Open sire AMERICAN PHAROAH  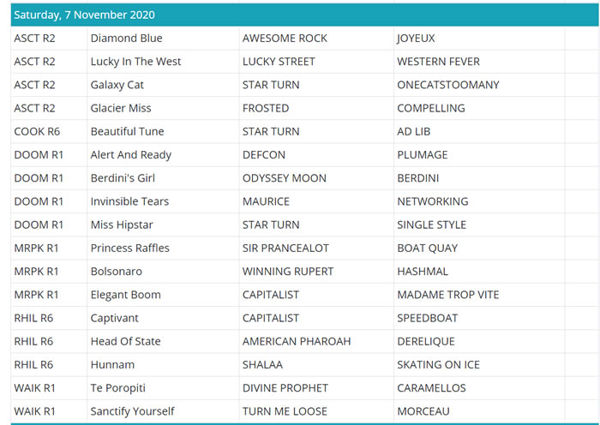point(296,342)
